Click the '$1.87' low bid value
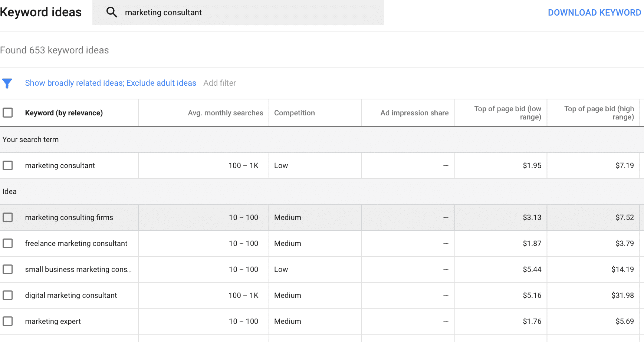The image size is (644, 342). pos(532,243)
